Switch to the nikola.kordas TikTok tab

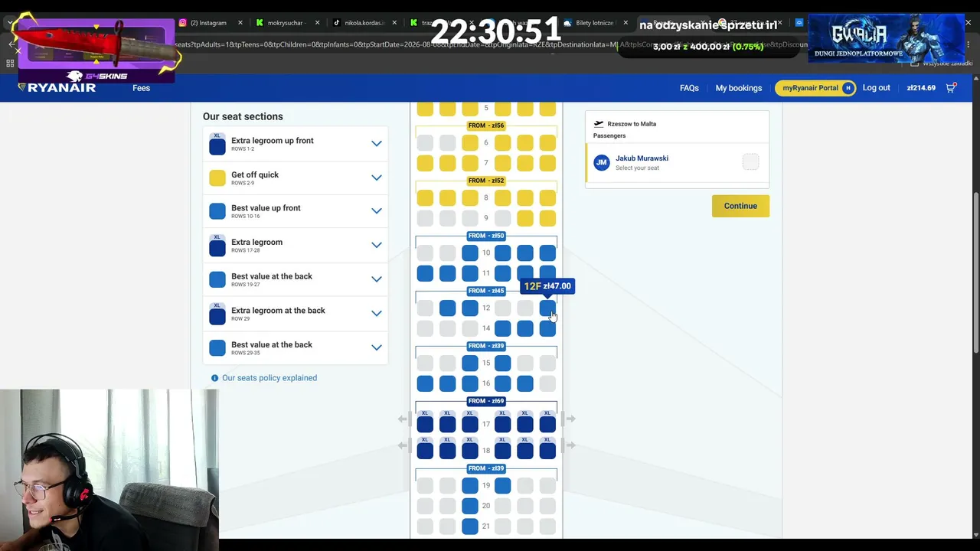click(363, 23)
